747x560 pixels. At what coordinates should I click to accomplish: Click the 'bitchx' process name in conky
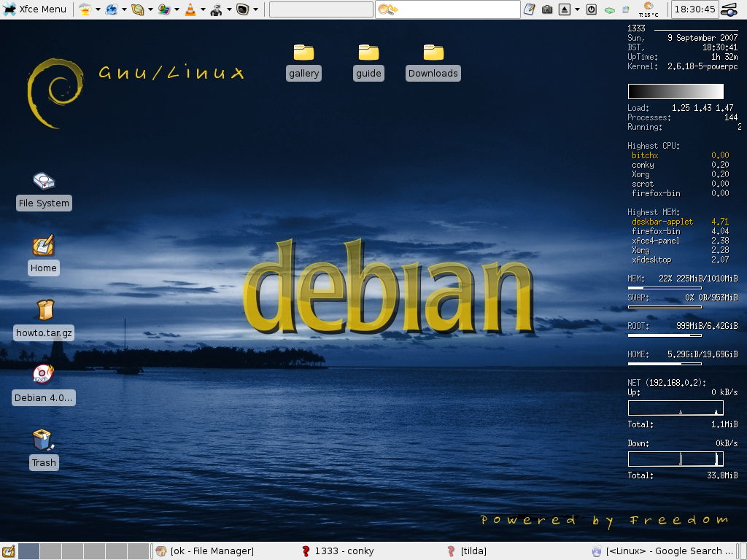pos(645,155)
